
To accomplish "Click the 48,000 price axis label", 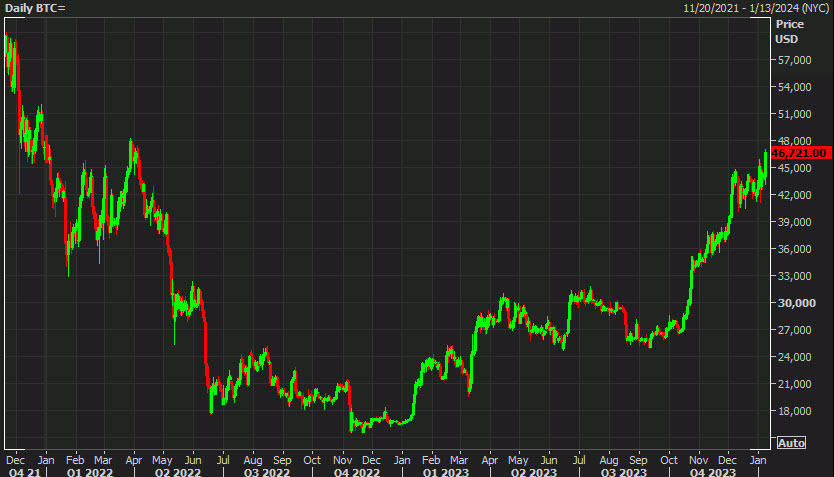I will 795,141.
